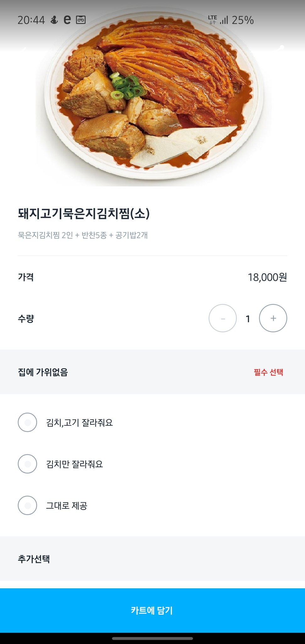Tap the minus button to decrease quantity
305x644 pixels.
[223, 318]
